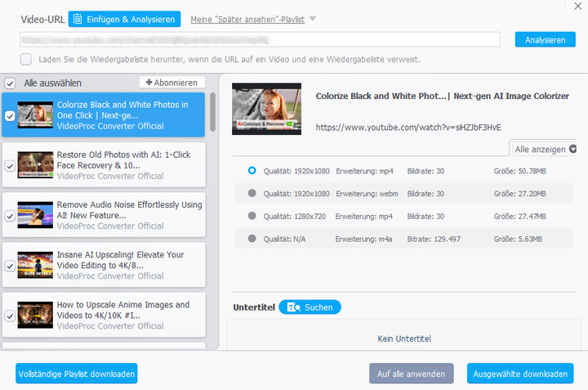Click the 'Größe: 50.78MB' value
Screen dimensions: 588x390
pos(519,171)
